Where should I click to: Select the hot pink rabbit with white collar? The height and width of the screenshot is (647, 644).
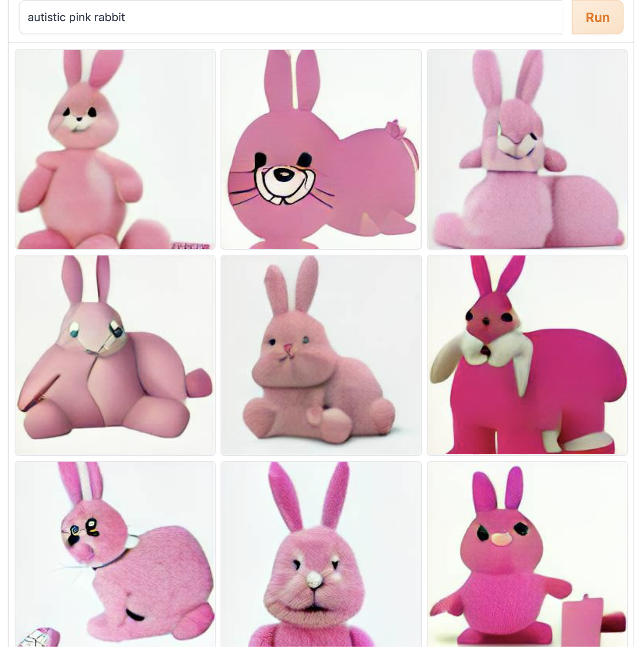[527, 355]
